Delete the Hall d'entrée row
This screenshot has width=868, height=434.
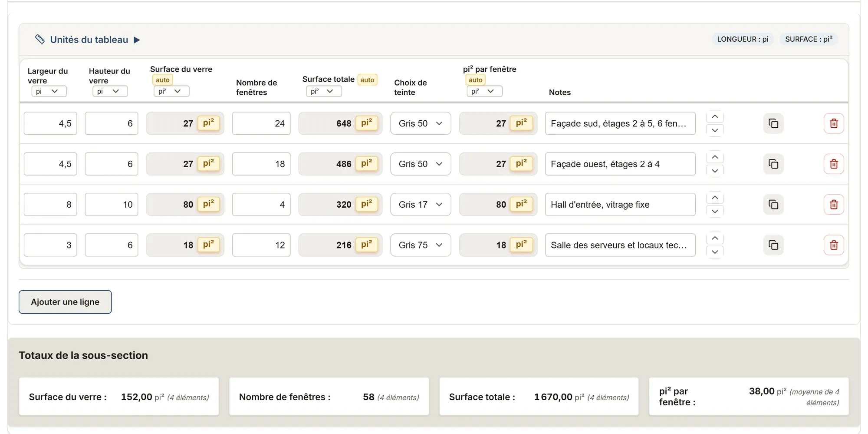[834, 205]
